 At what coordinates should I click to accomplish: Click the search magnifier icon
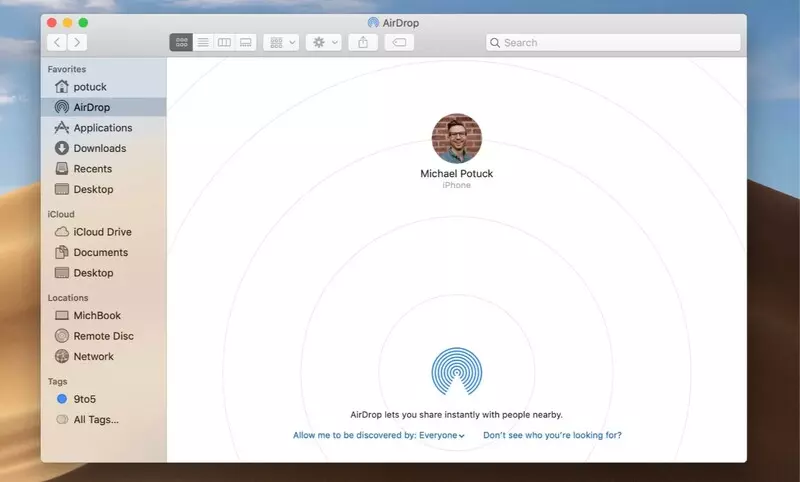(x=495, y=43)
